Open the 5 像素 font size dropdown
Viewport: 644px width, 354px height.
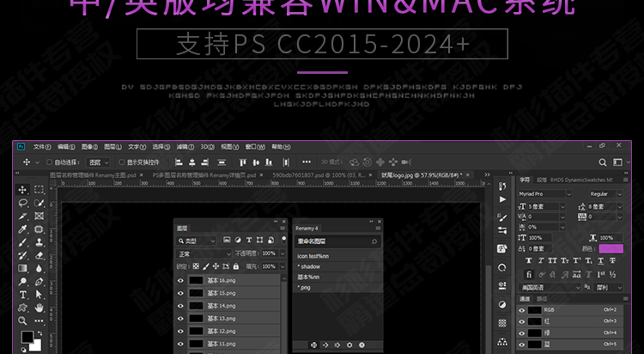tap(562, 206)
